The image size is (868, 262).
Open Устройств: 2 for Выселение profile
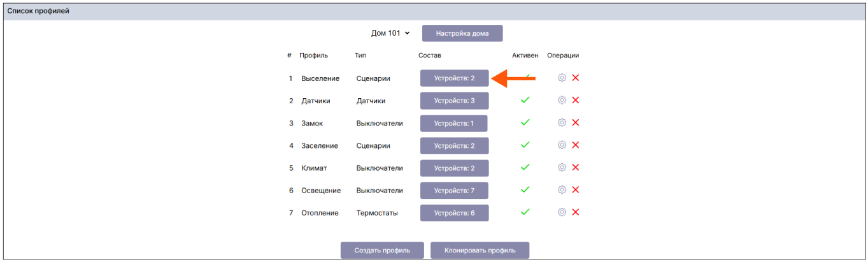tap(454, 78)
